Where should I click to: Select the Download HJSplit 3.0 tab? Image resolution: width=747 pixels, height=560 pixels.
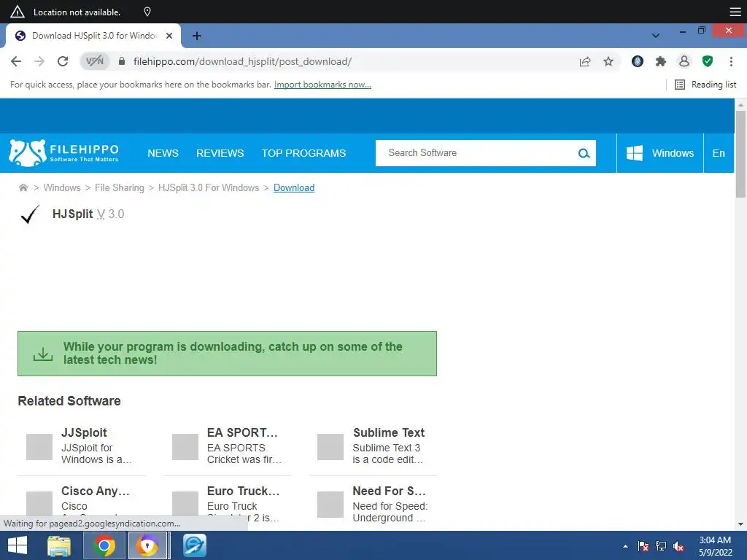pos(93,36)
